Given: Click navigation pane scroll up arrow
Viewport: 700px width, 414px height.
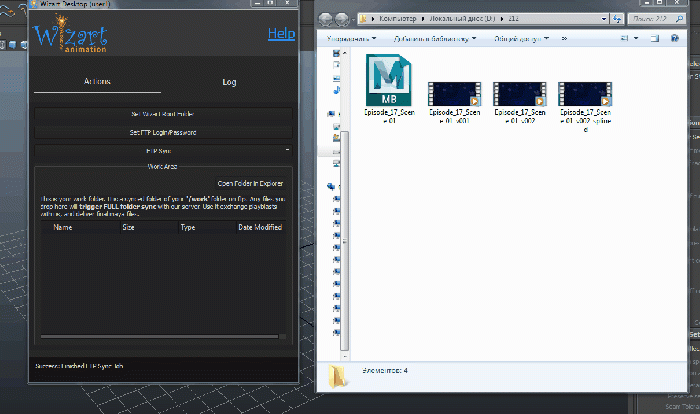Looking at the screenshot, I should pyautogui.click(x=344, y=53).
